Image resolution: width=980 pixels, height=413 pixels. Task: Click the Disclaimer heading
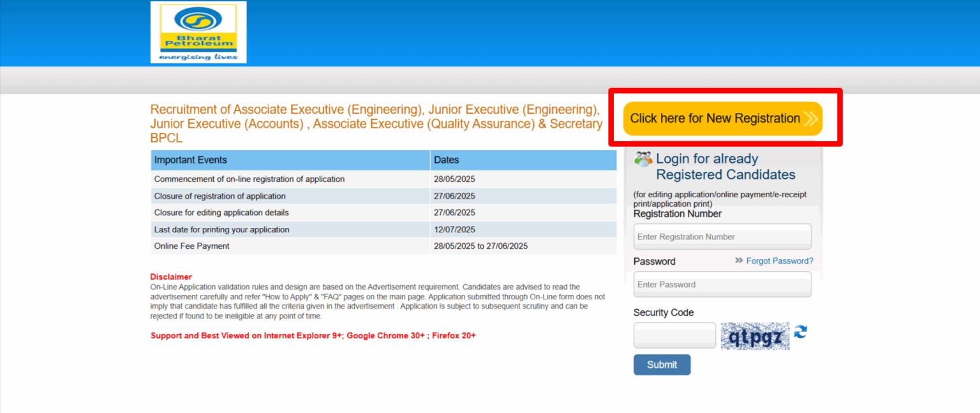tap(171, 276)
